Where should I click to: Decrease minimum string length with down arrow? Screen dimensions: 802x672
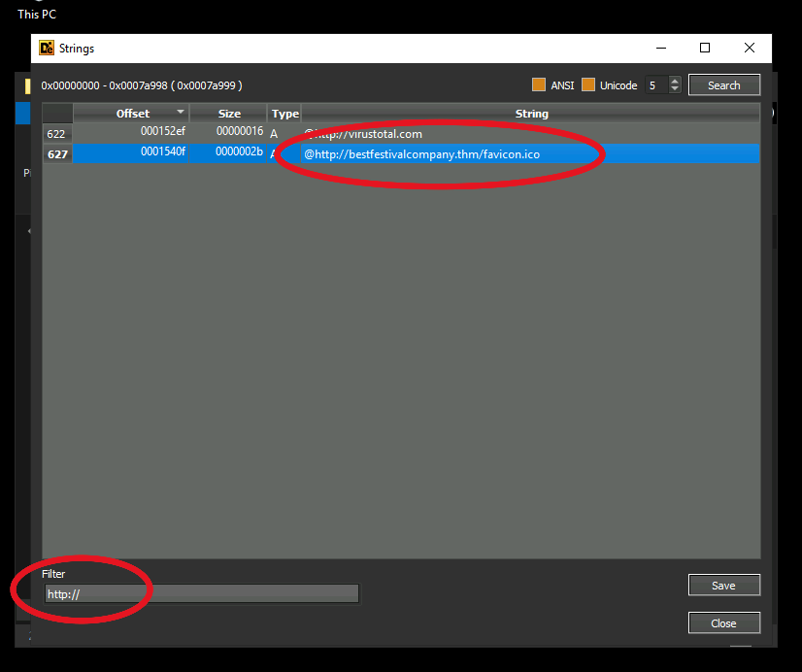coord(675,89)
